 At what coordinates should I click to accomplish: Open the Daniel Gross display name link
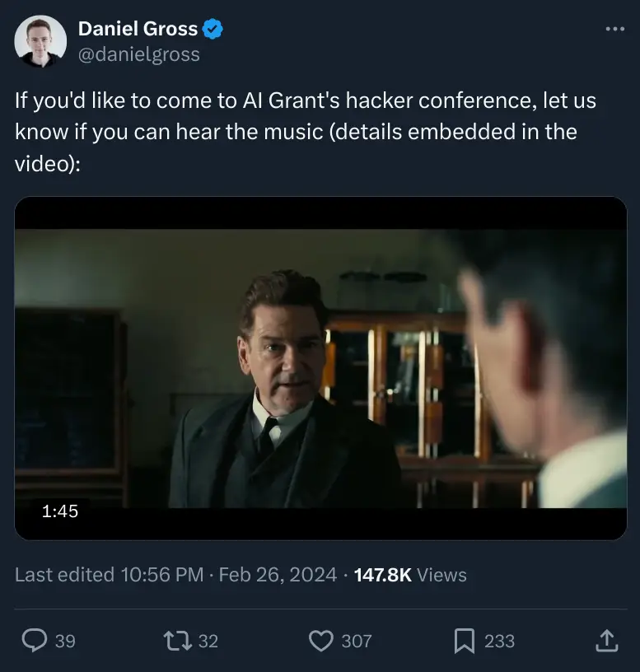pos(138,29)
